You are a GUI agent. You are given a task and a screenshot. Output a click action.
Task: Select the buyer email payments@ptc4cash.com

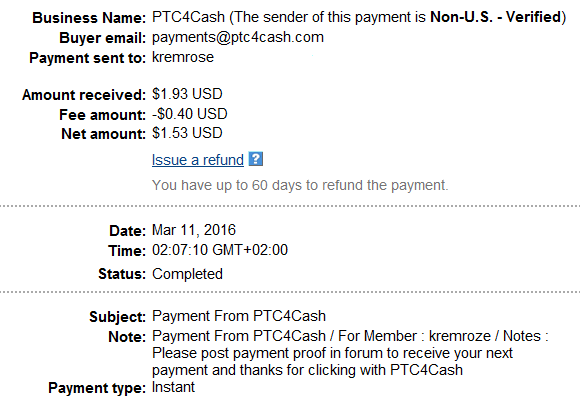point(238,37)
